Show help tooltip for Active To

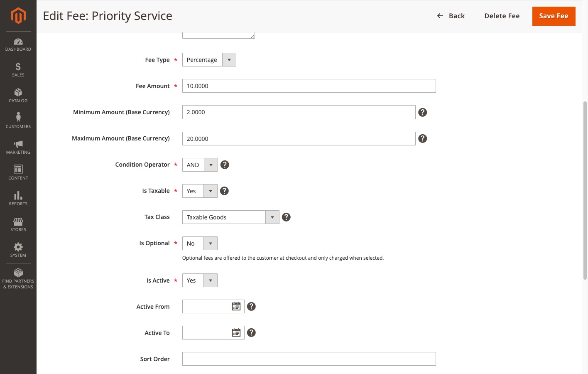point(251,332)
